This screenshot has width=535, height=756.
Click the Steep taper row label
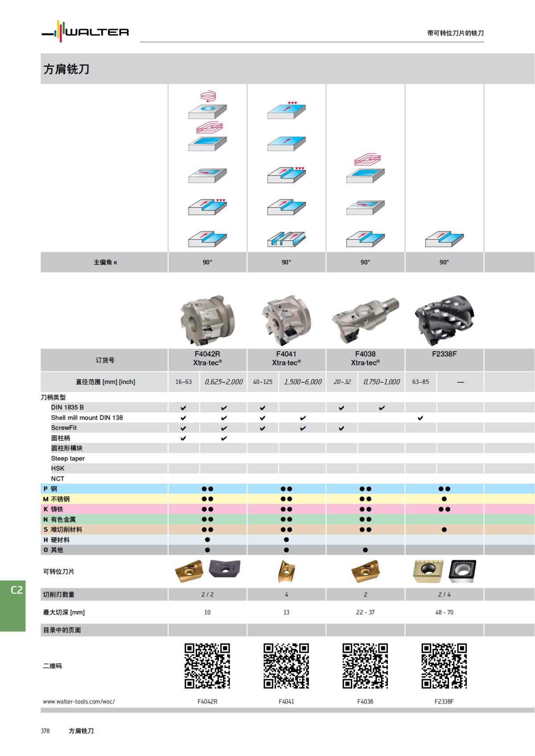pos(68,458)
